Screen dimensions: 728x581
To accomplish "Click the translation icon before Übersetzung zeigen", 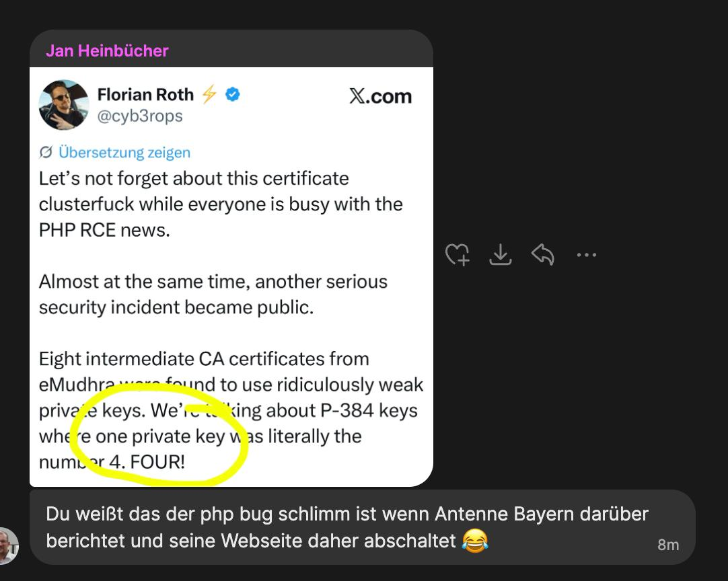I will (x=46, y=152).
